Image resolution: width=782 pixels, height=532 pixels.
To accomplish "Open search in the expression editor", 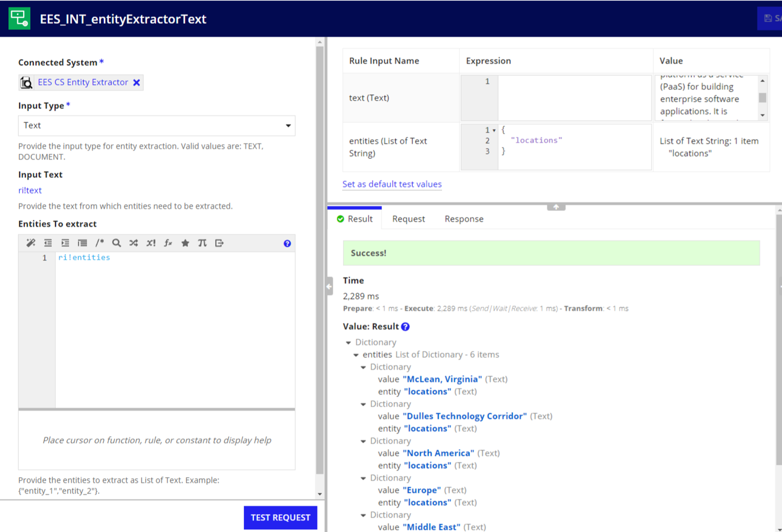I will (x=116, y=243).
